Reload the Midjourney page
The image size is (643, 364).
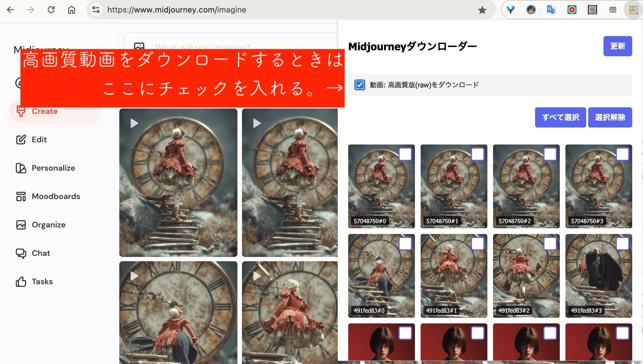click(x=51, y=10)
